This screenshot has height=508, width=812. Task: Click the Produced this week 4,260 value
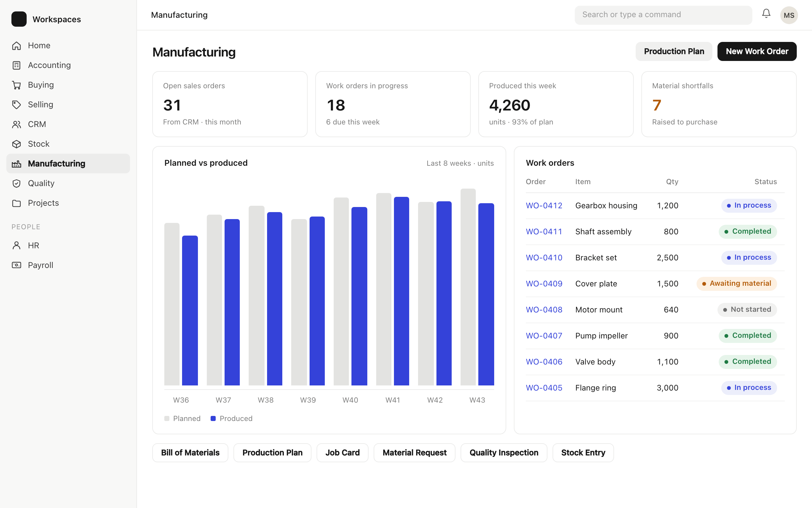point(509,105)
